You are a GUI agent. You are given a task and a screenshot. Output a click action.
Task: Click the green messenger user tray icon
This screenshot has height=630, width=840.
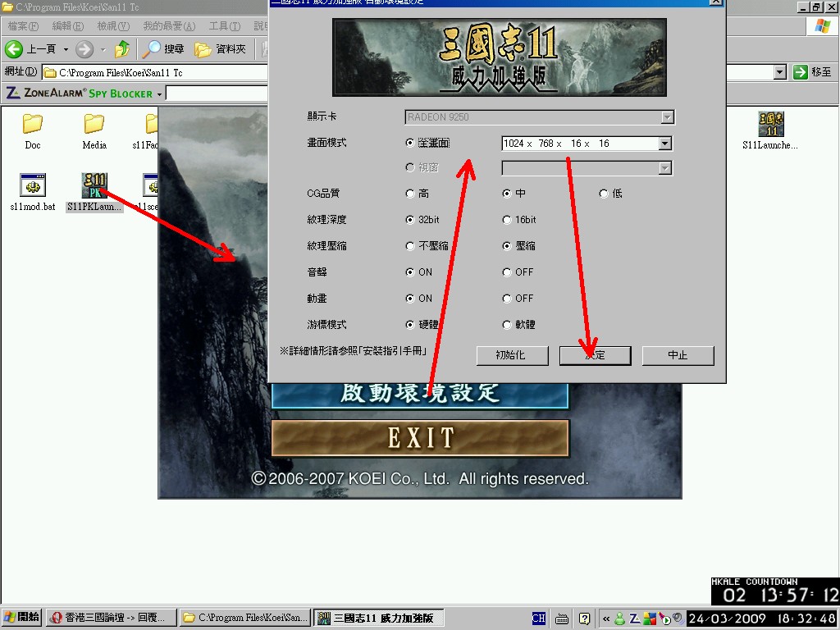tap(620, 619)
